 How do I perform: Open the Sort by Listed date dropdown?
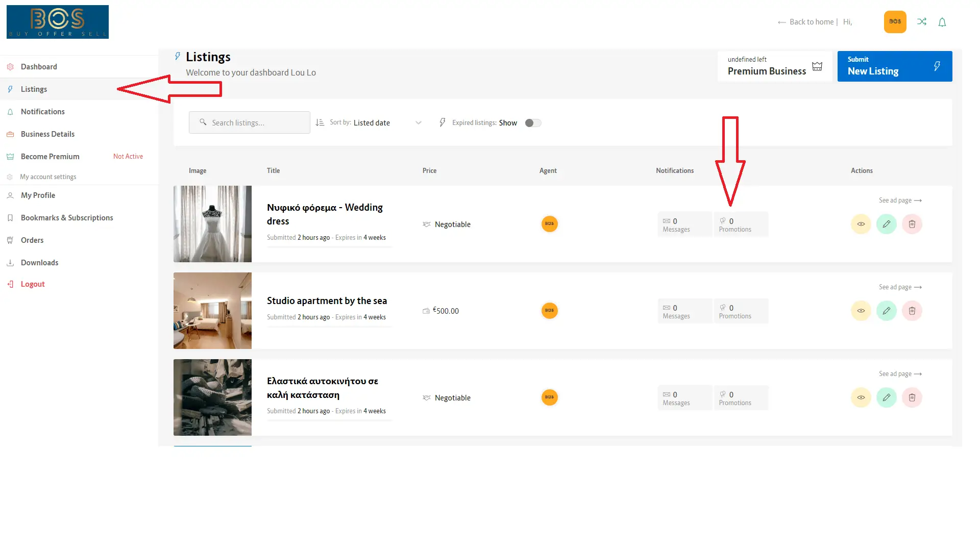tap(372, 123)
